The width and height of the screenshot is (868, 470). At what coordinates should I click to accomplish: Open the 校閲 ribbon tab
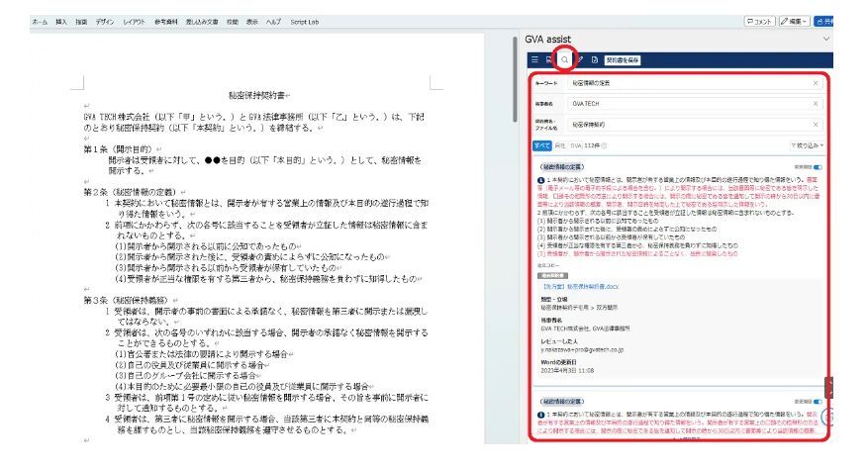click(x=232, y=22)
